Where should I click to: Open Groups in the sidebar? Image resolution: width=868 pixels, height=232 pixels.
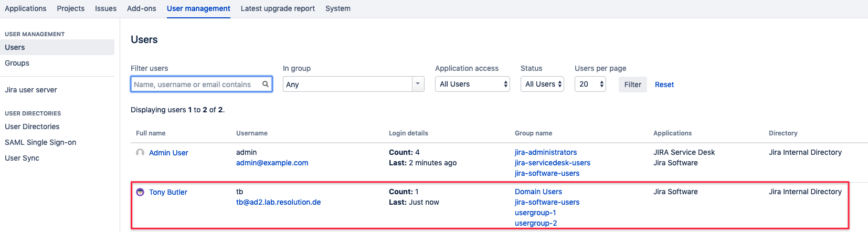17,63
